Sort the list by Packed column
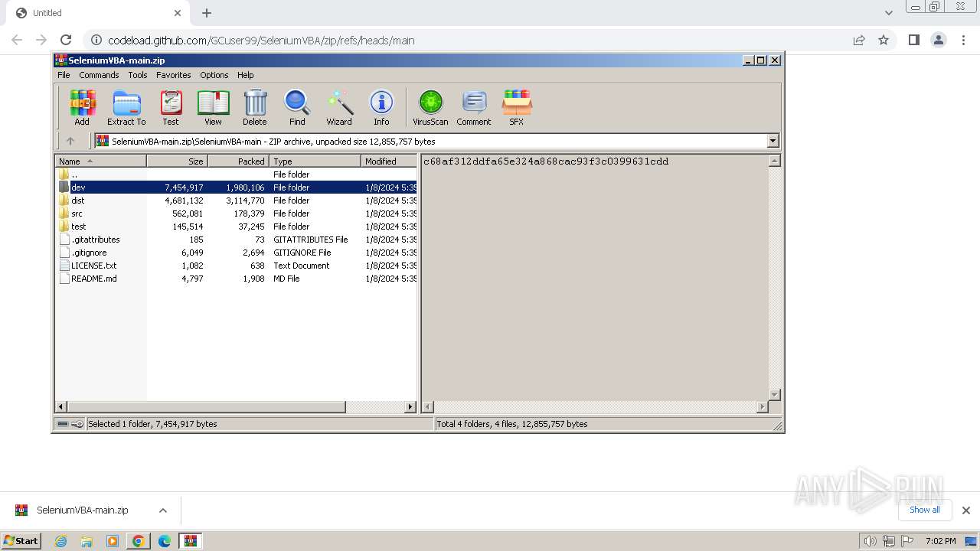The image size is (980, 551). (x=238, y=161)
